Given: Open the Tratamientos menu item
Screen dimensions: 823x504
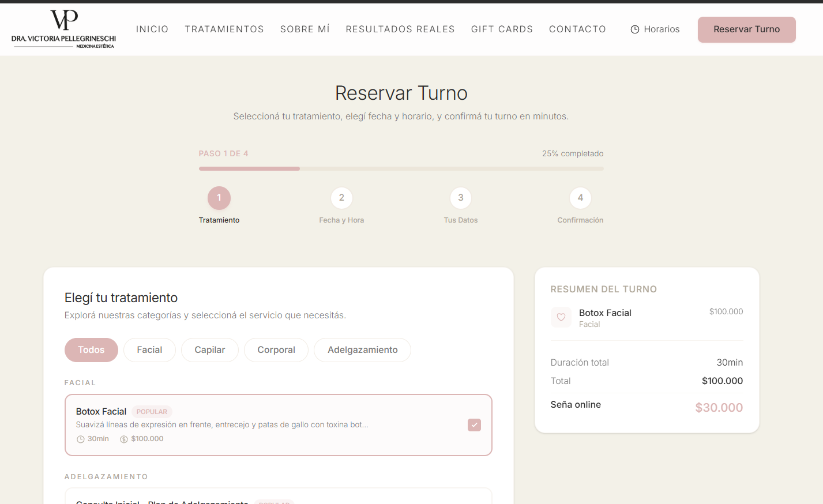Looking at the screenshot, I should coord(224,29).
